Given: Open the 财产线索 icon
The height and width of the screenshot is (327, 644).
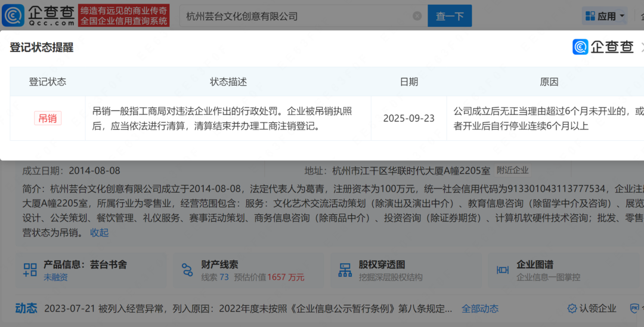Looking at the screenshot, I should pos(187,270).
